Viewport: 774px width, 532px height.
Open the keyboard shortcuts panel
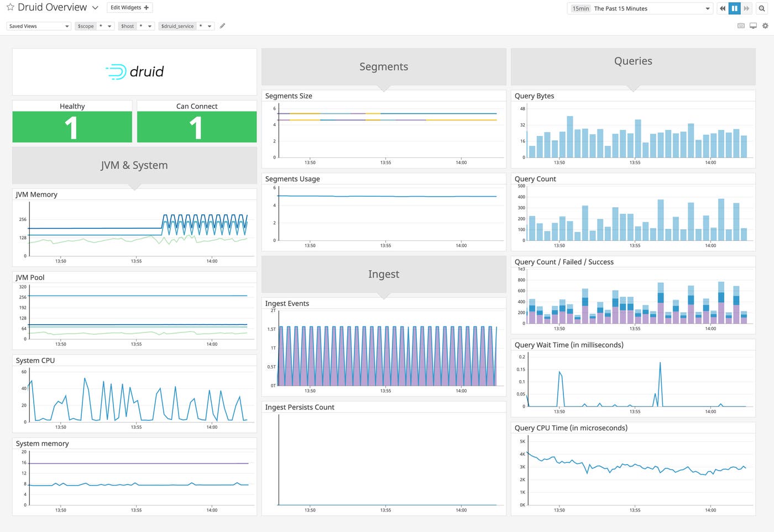pyautogui.click(x=741, y=25)
